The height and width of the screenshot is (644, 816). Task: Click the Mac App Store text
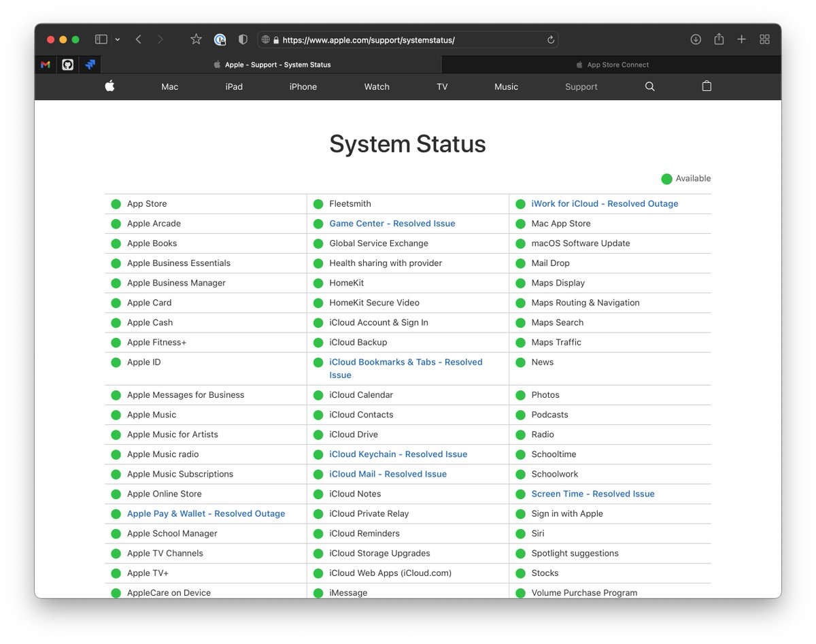click(561, 223)
